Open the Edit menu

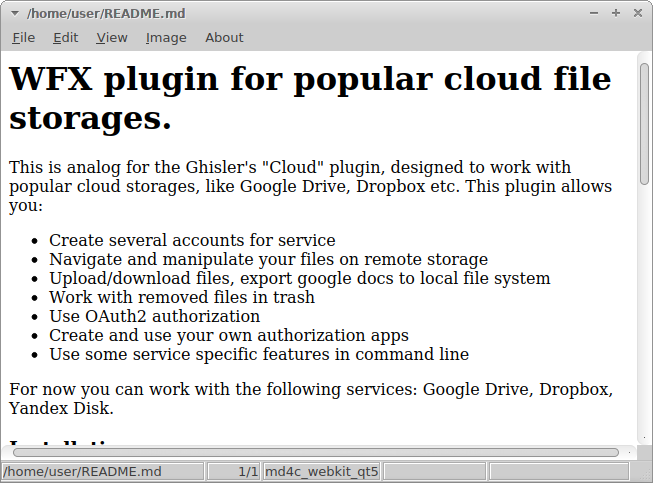pyautogui.click(x=65, y=37)
